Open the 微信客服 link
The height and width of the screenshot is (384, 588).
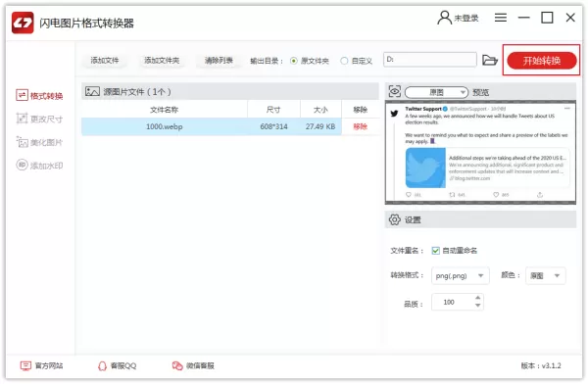tap(200, 365)
